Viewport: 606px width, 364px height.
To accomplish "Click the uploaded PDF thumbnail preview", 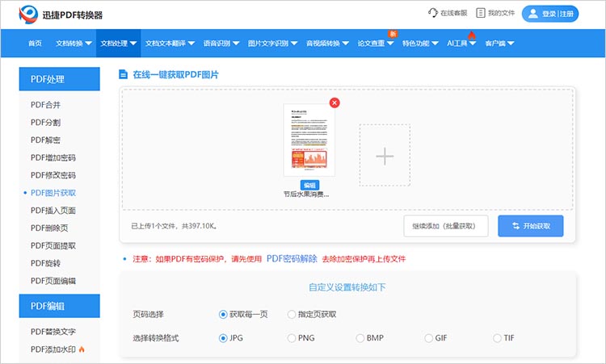I will [309, 140].
